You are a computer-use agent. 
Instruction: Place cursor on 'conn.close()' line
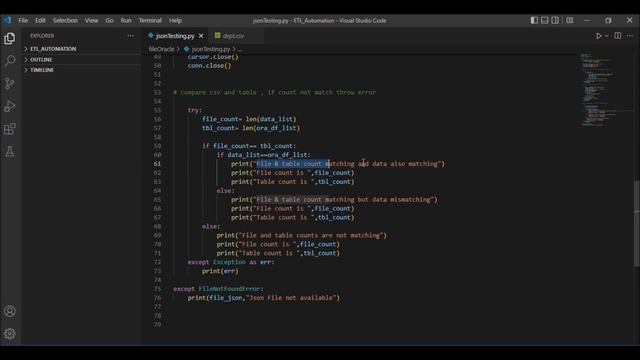209,65
